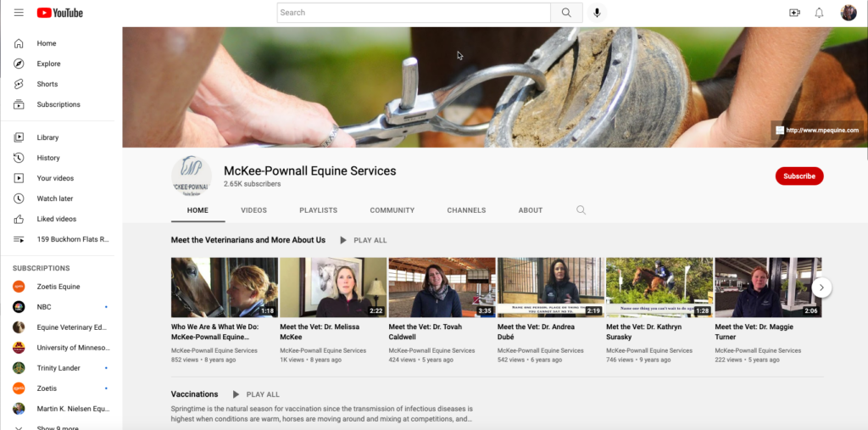Click the 2.65K subscribers text

click(x=252, y=184)
